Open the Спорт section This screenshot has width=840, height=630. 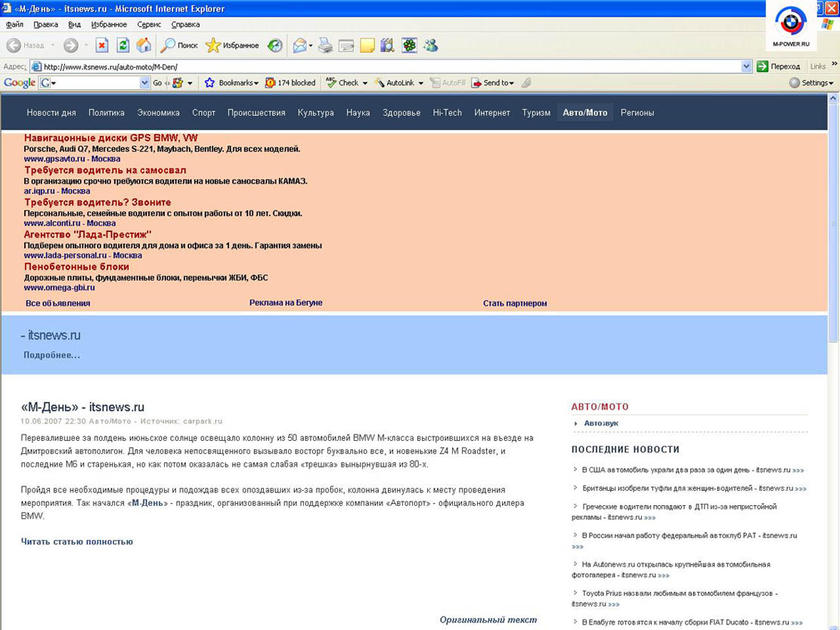[203, 113]
